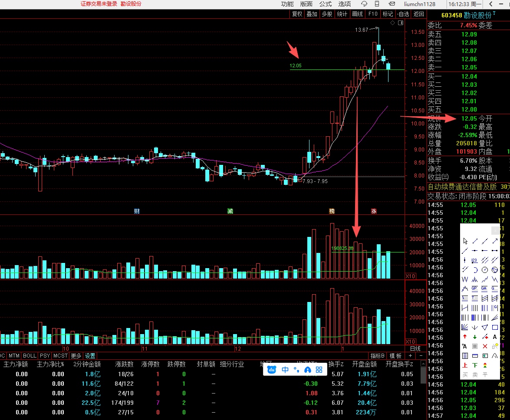Select the ruler measurement tool
The height and width of the screenshot is (420, 510).
(x=475, y=356)
